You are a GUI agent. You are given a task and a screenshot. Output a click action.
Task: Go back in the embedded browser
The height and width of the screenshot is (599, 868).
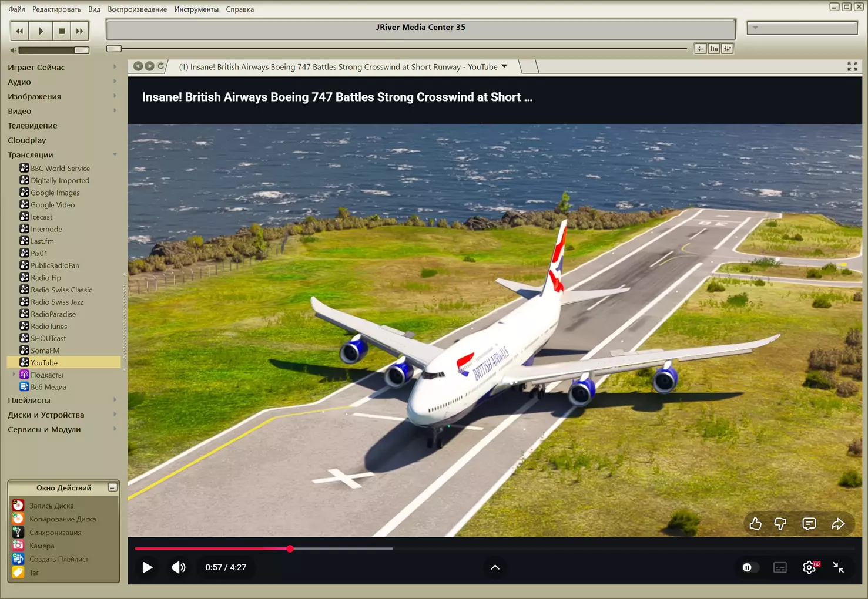(x=138, y=66)
